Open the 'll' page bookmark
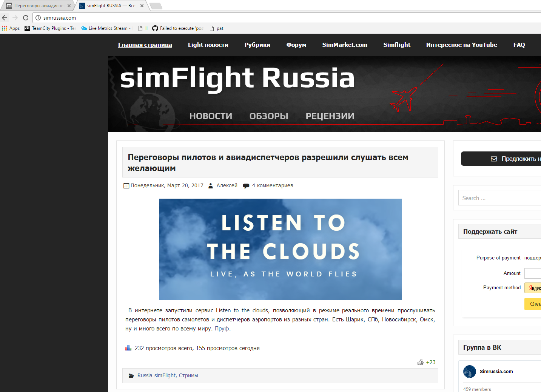Image resolution: width=541 pixels, height=392 pixels. (143, 28)
